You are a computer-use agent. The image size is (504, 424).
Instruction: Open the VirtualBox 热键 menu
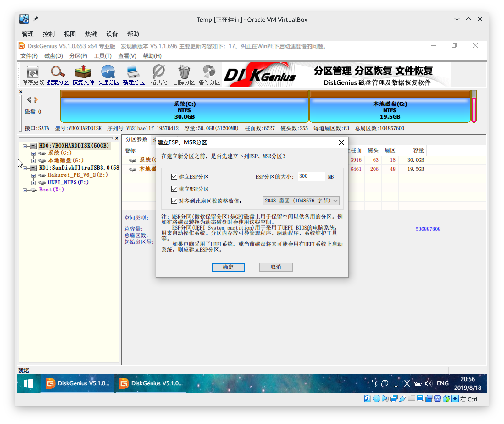(x=91, y=34)
